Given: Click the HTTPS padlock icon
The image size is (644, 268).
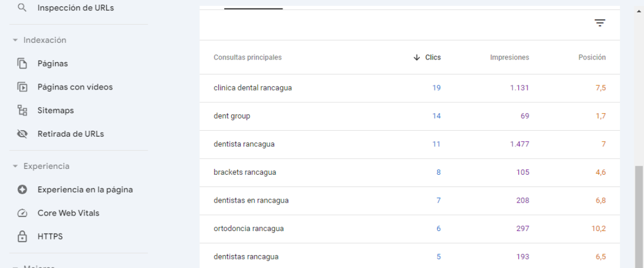Looking at the screenshot, I should point(22,236).
